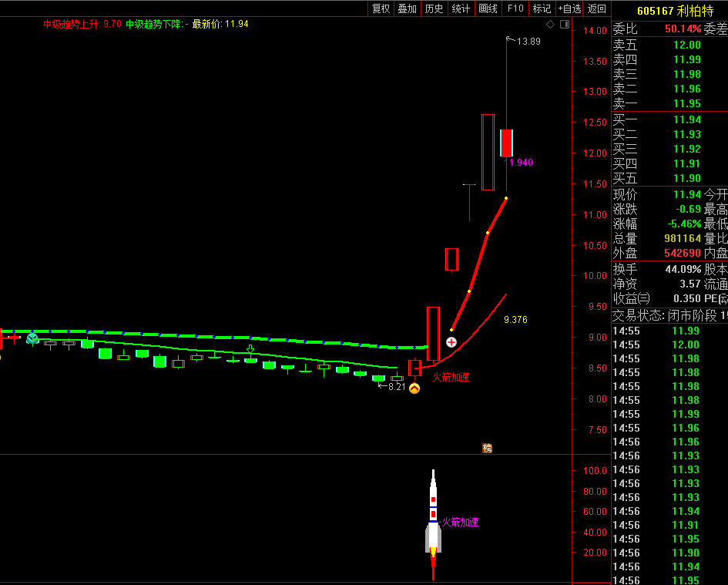The image size is (728, 585).
Task: Click the 100.0 indicator axis label
Action: point(595,471)
